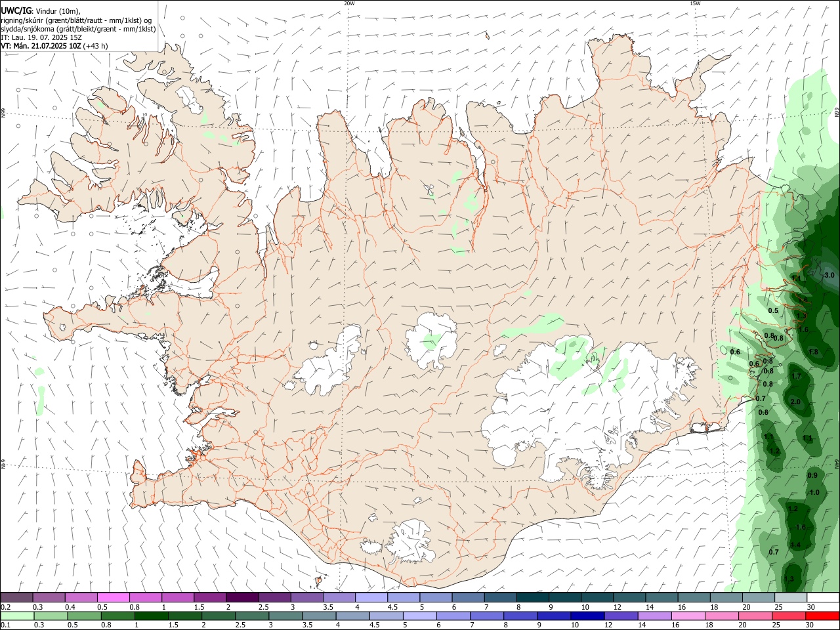Select the upper legend swatch between 4 and 4.5
840x630 pixels.
[370, 597]
